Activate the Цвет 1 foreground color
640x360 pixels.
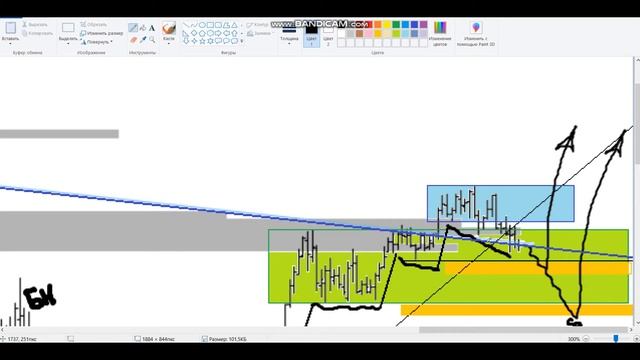tap(311, 34)
